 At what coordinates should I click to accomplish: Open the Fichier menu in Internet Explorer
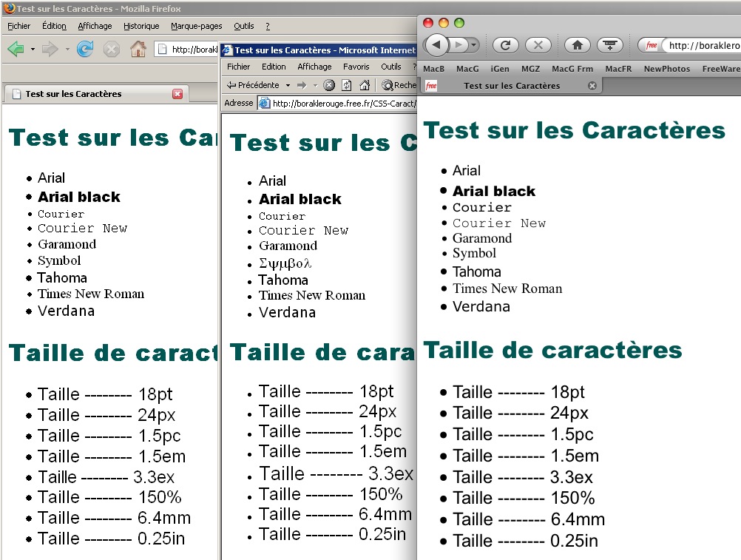click(239, 67)
